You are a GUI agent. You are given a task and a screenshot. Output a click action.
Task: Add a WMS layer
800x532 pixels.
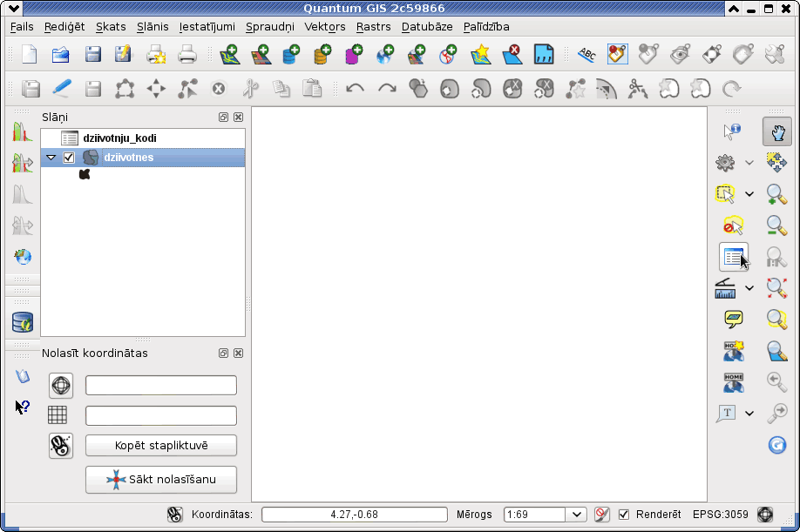(386, 54)
